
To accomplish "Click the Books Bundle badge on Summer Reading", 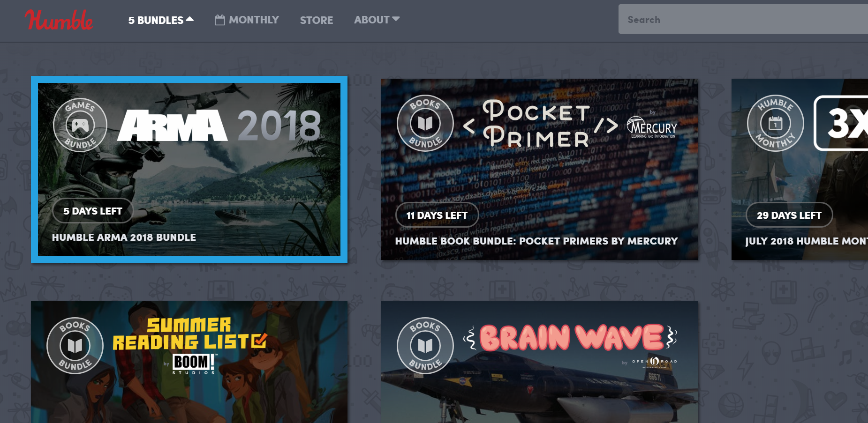I will click(75, 346).
